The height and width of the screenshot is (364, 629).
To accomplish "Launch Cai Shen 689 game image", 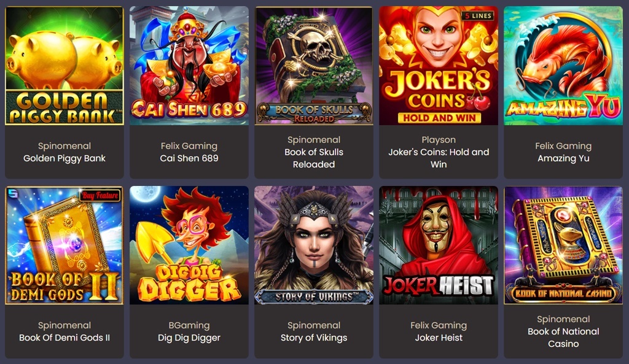I will [189, 65].
